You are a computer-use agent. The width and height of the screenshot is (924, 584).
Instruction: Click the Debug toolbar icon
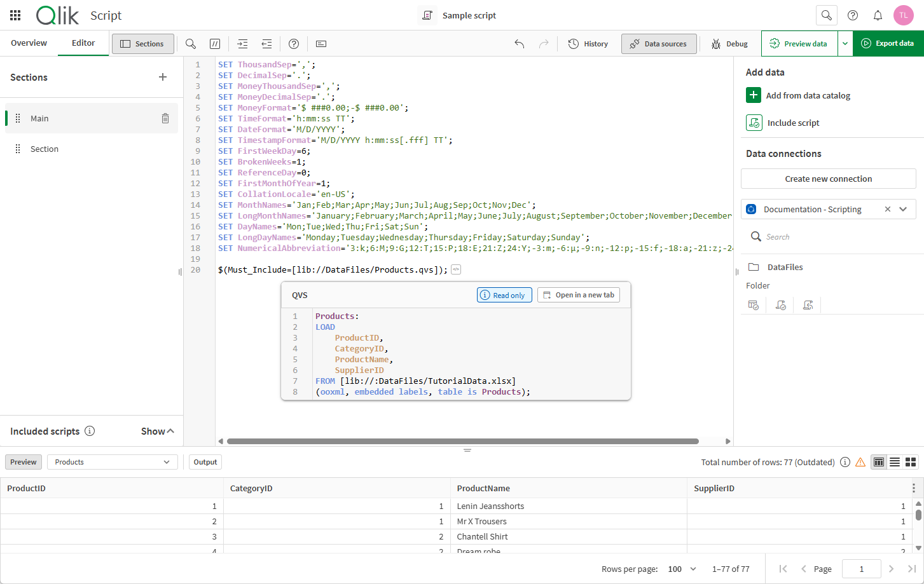[729, 43]
